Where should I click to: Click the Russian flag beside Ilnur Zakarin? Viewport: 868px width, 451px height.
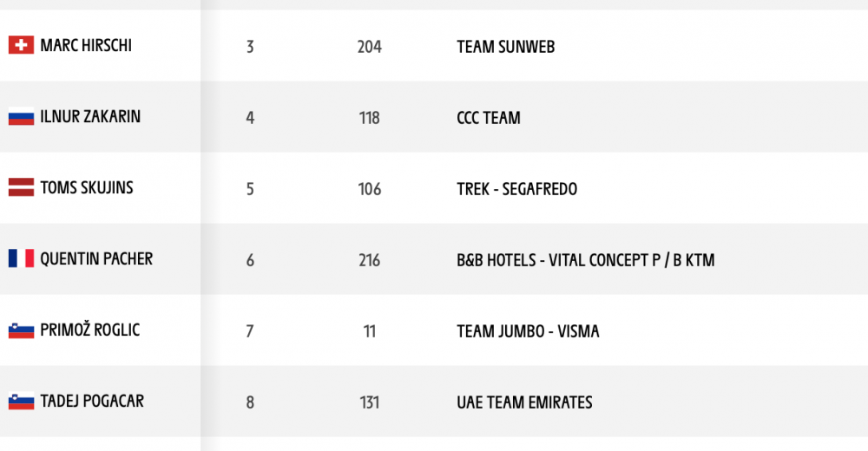tap(21, 116)
